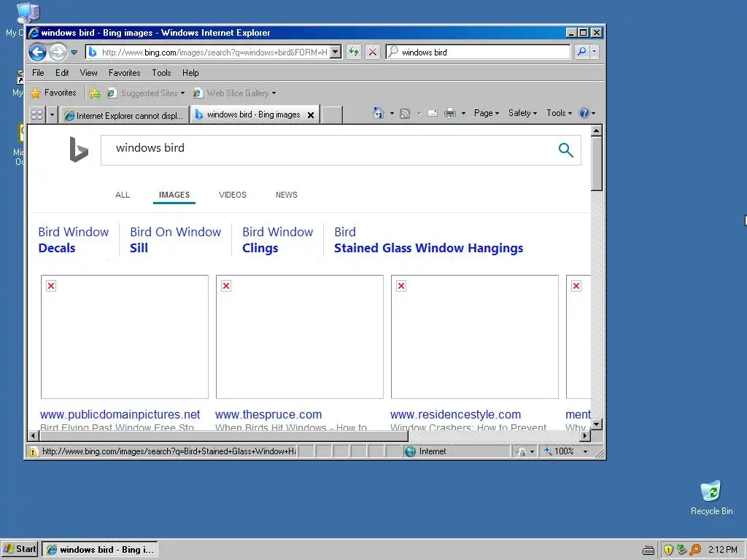Click the Read Mail icon
This screenshot has width=747, height=560.
click(433, 113)
